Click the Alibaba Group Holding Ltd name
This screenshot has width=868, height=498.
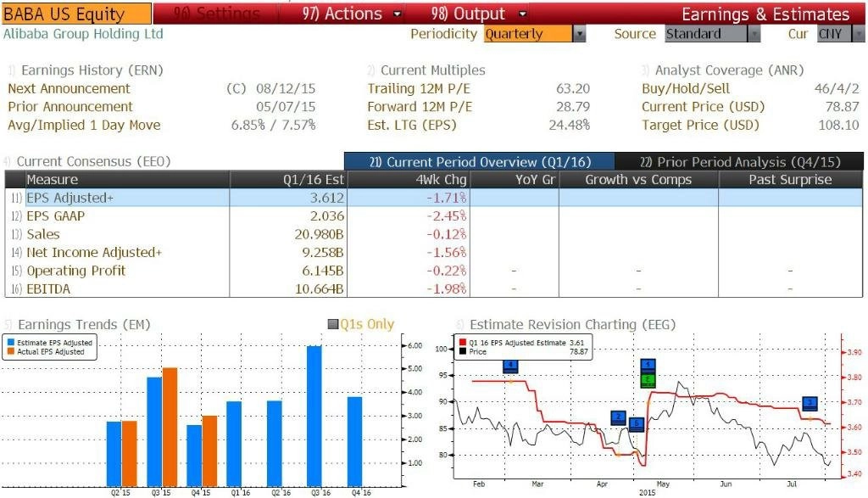click(x=83, y=34)
